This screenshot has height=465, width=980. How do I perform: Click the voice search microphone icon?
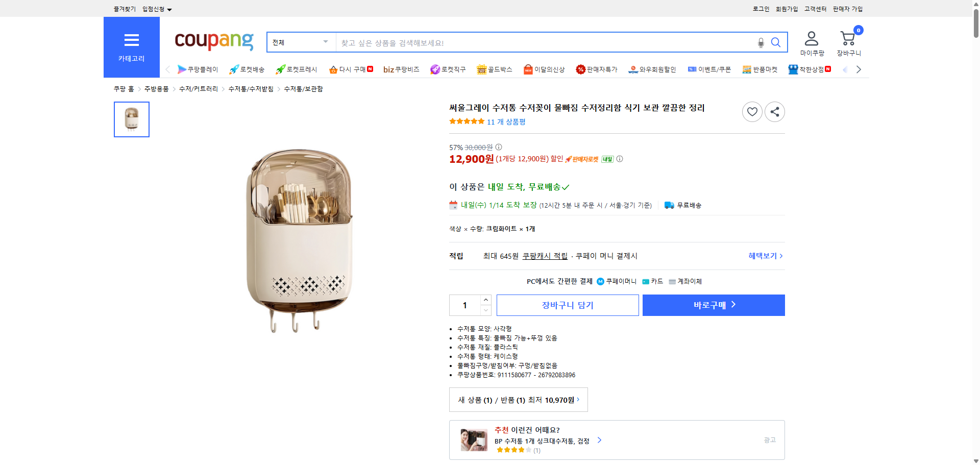coord(760,42)
